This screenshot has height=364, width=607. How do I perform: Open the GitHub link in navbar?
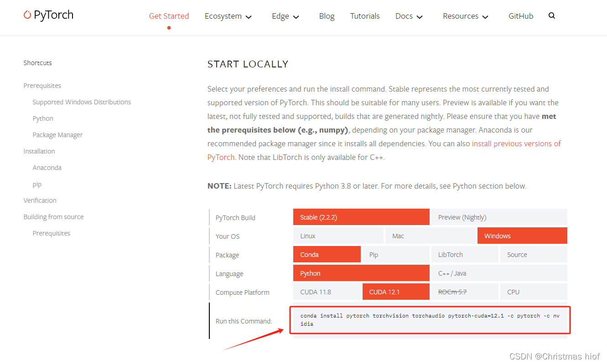click(521, 16)
